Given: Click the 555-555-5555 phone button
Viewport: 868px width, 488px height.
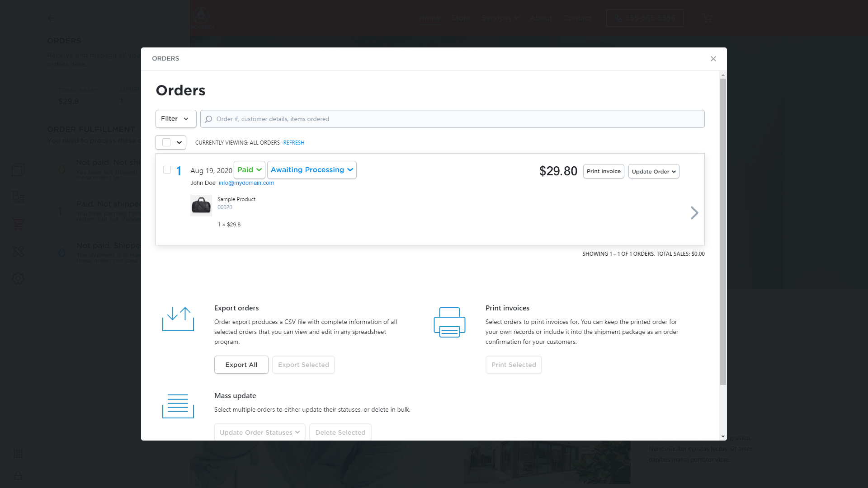Looking at the screenshot, I should 645,18.
